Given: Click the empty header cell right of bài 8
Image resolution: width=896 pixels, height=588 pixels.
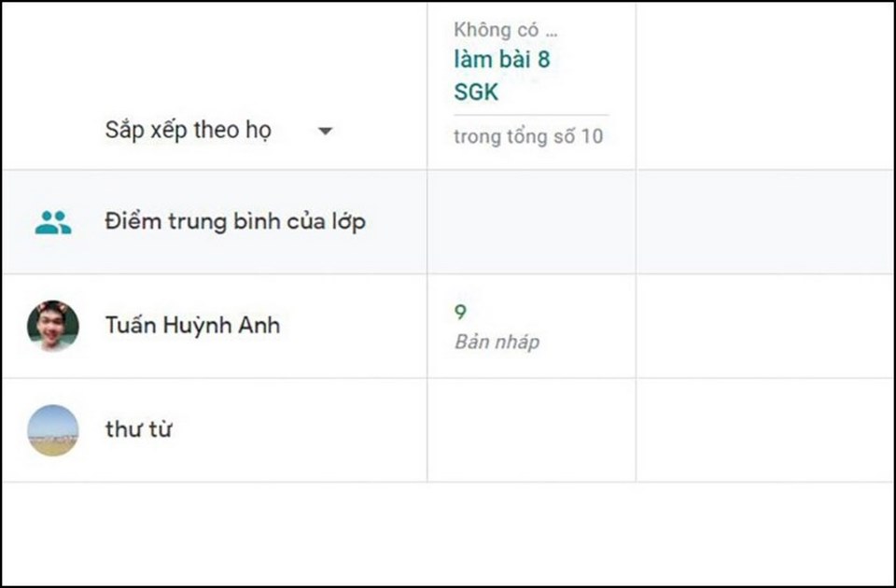Looking at the screenshot, I should [764, 86].
